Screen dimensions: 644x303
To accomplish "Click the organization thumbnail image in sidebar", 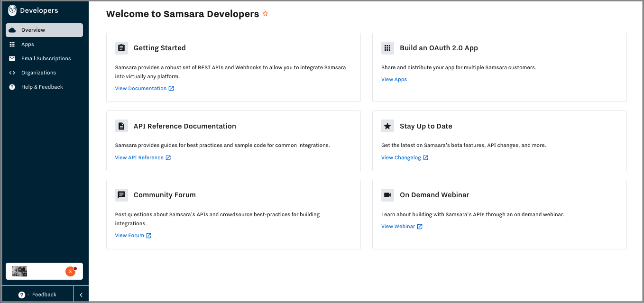I will 19,271.
